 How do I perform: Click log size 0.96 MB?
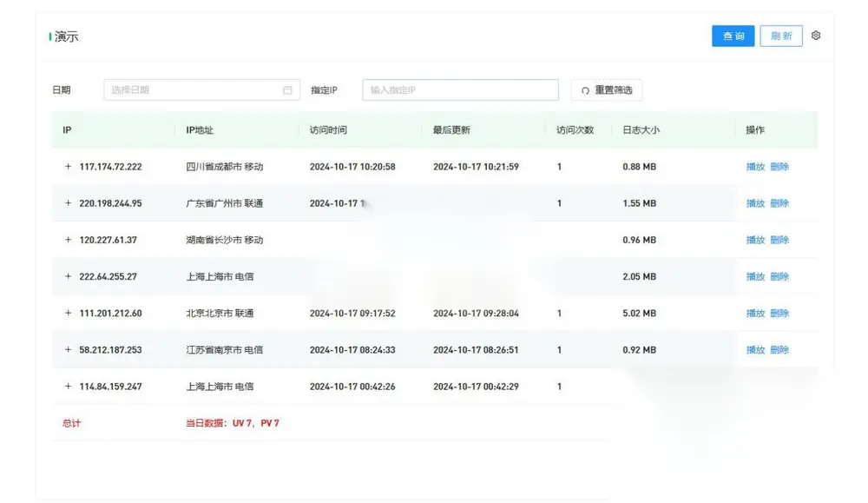(x=640, y=240)
